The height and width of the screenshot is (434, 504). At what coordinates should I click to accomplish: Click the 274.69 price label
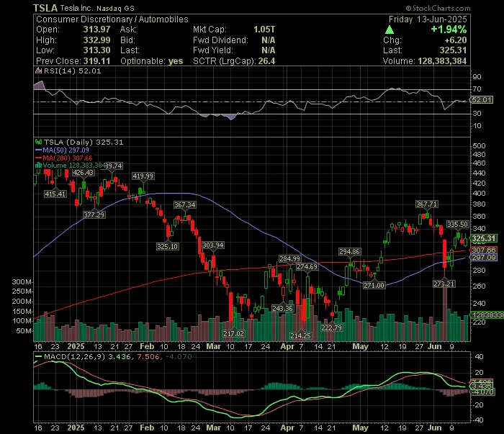[x=307, y=266]
